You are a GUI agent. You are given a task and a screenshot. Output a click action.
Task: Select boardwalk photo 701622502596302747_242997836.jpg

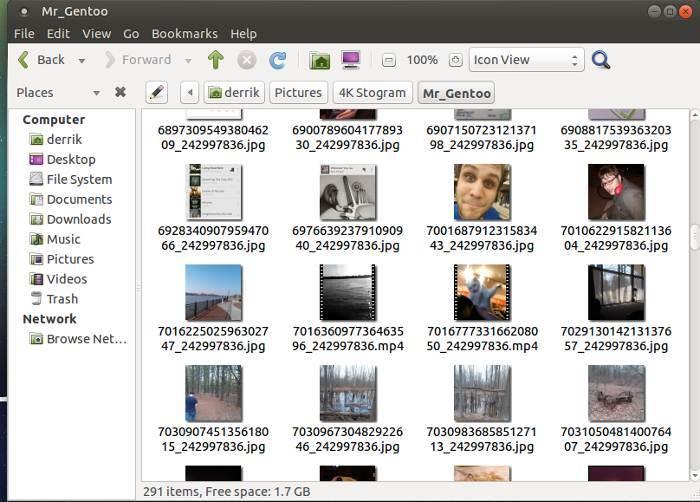(213, 293)
